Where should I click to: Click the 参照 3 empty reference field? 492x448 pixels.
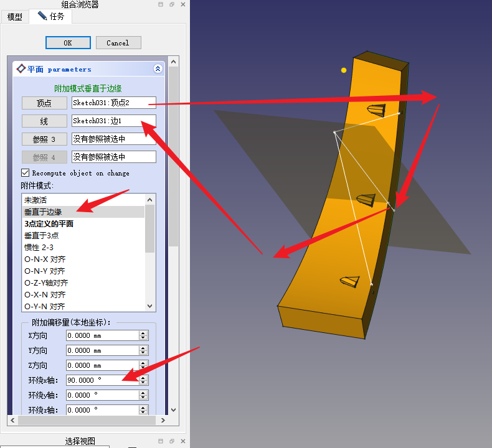point(113,139)
